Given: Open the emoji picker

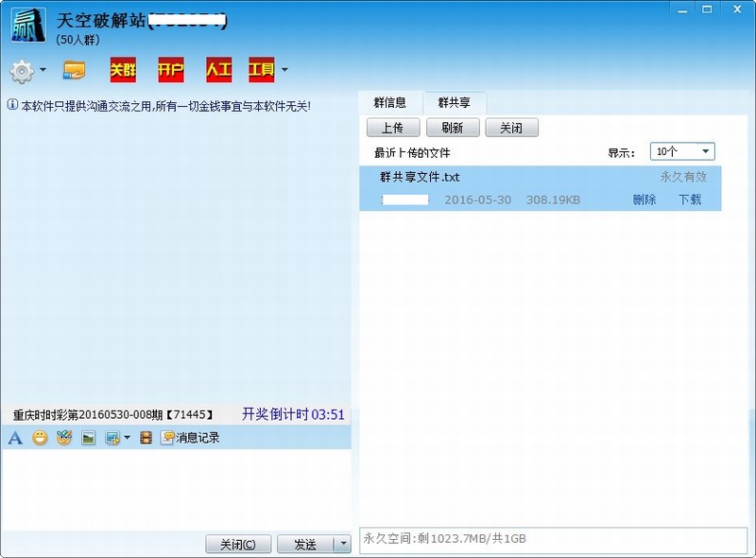Looking at the screenshot, I should click(39, 438).
